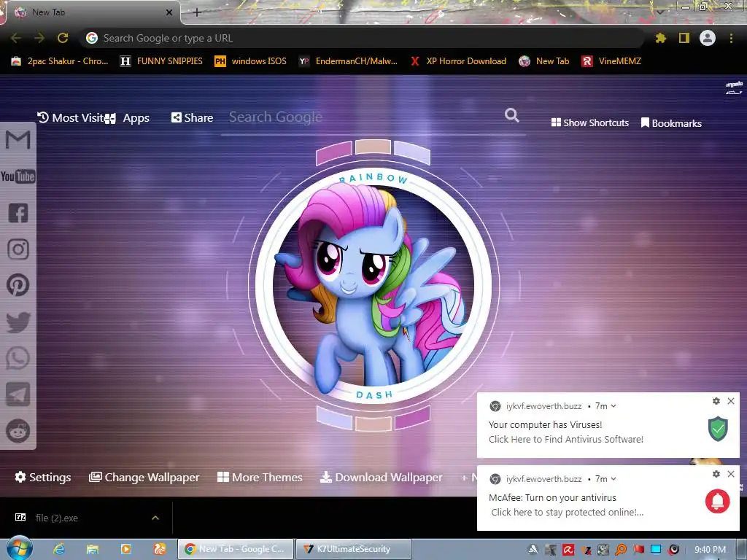Click the Share button
Viewport: 747px width, 560px height.
192,117
